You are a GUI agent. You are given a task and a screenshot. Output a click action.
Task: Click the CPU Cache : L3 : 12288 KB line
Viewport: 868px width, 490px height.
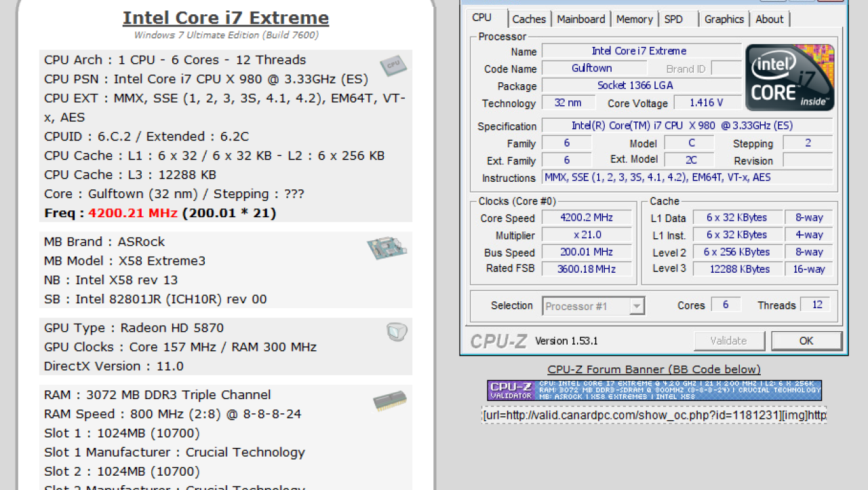(130, 174)
